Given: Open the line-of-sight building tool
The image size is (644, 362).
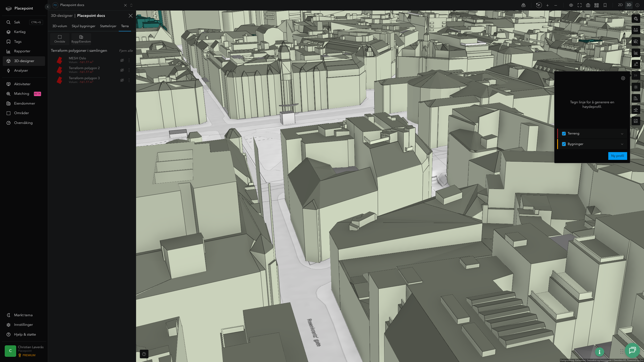Looking at the screenshot, I should [636, 110].
